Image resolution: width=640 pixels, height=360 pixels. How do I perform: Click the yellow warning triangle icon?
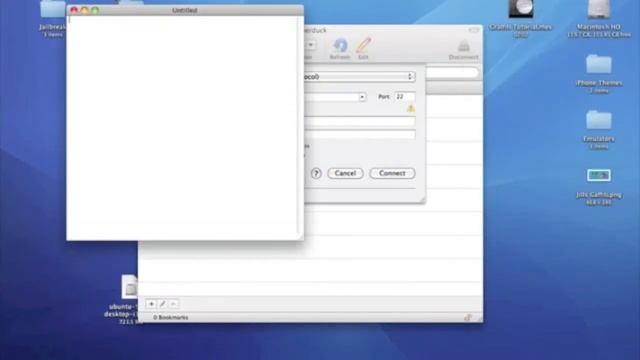click(x=411, y=109)
